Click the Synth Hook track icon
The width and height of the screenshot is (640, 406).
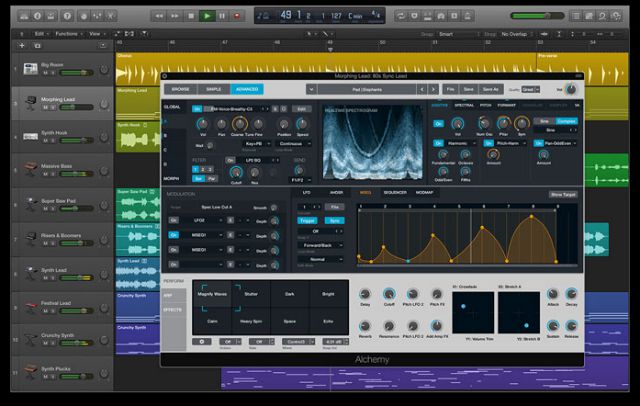tap(31, 136)
